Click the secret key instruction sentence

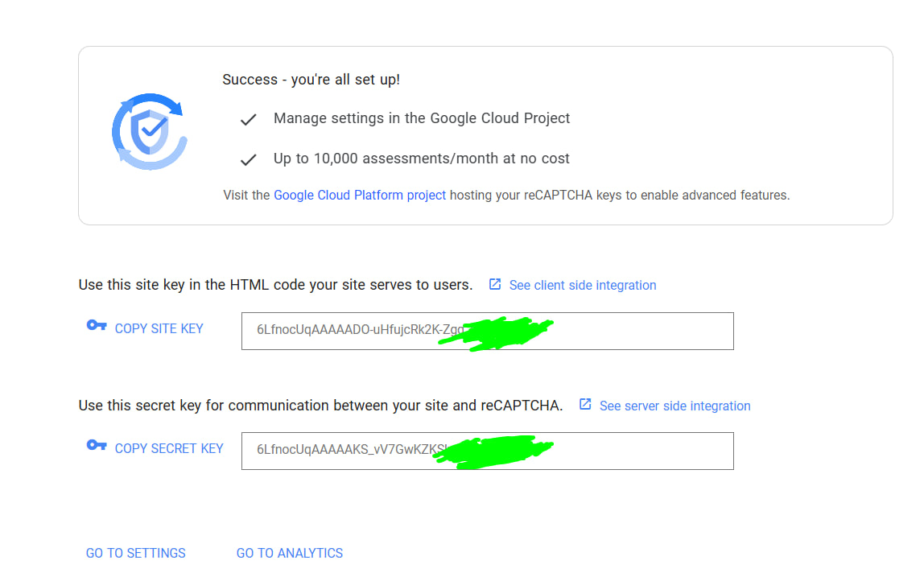[320, 406]
